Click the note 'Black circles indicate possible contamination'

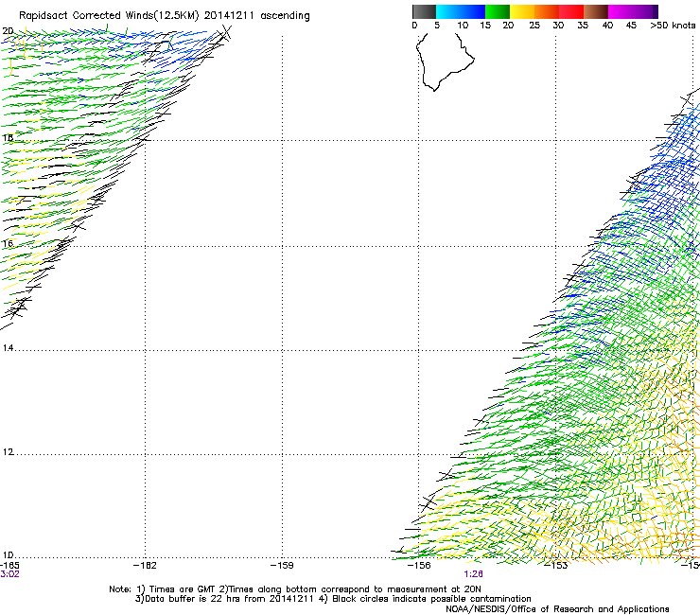click(431, 599)
